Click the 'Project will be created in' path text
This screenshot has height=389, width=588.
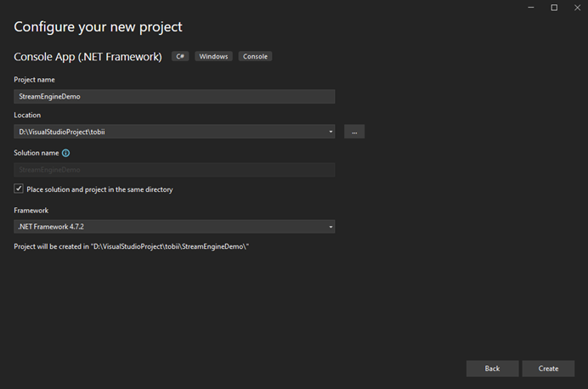(x=131, y=246)
